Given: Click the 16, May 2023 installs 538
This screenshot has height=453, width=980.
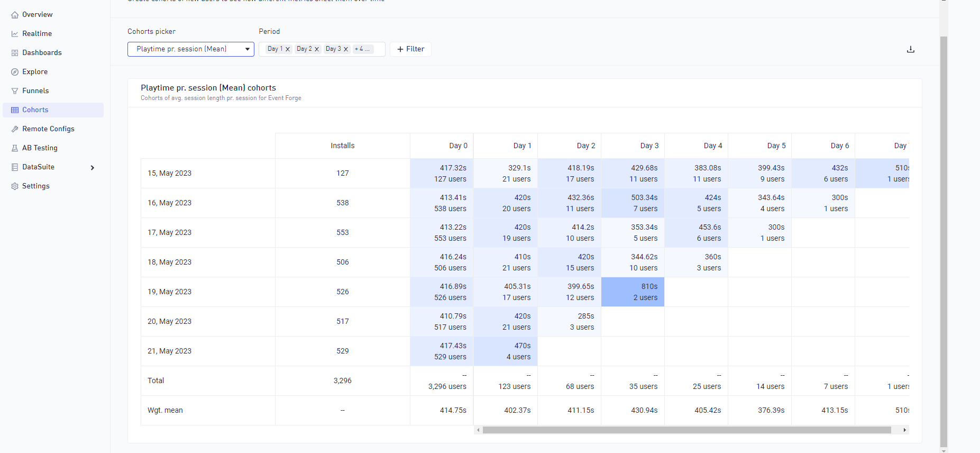Looking at the screenshot, I should point(343,203).
